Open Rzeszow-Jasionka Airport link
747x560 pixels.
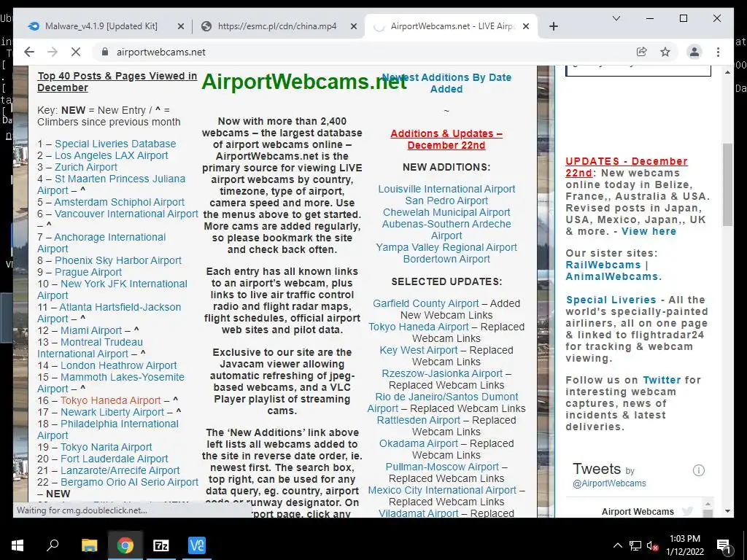point(442,373)
